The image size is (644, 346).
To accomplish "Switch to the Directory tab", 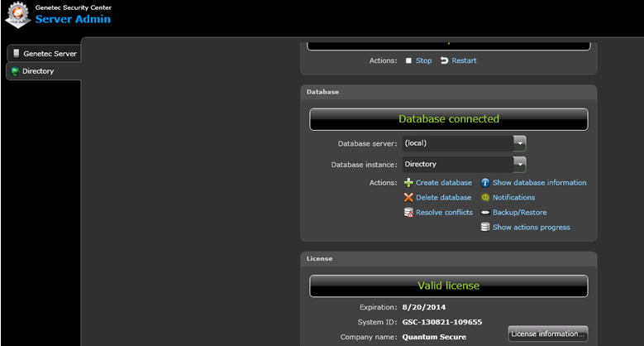I will click(38, 71).
